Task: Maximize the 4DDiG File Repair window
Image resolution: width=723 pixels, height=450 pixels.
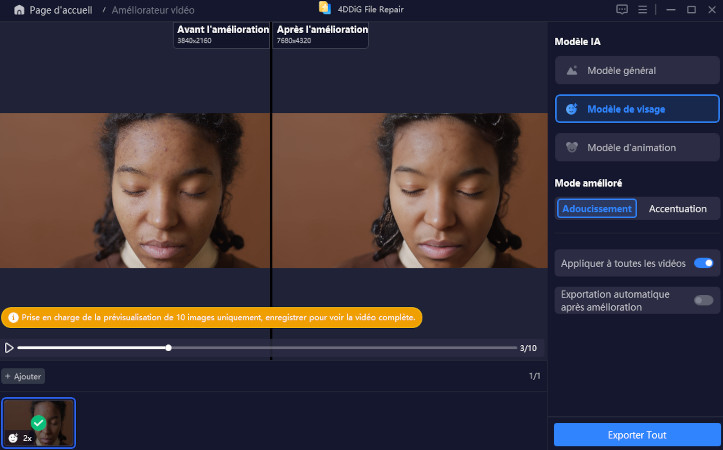Action: 691,10
